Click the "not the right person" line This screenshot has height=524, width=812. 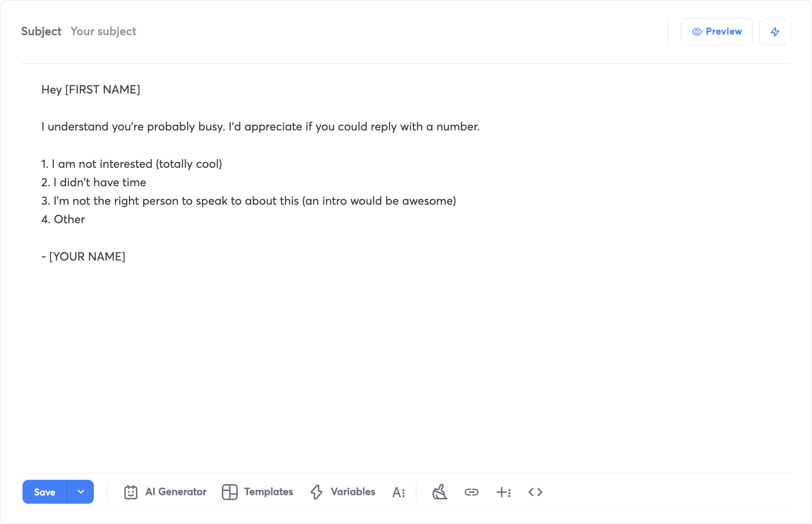click(x=249, y=201)
